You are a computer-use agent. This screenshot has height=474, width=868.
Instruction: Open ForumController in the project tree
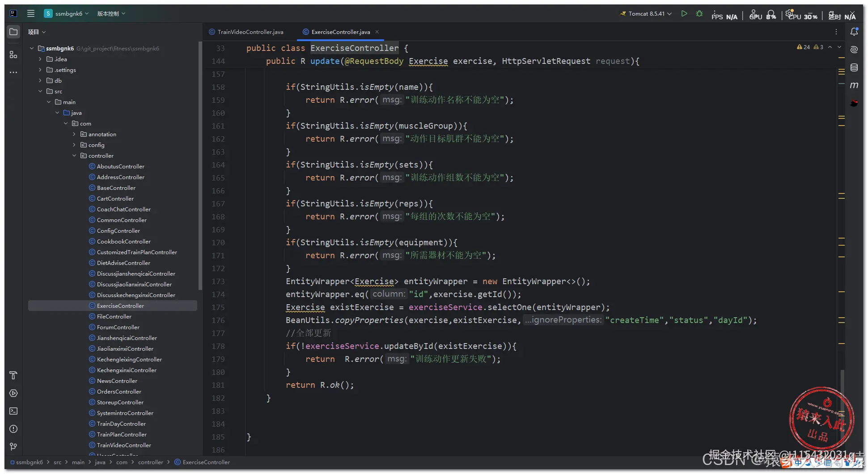118,327
